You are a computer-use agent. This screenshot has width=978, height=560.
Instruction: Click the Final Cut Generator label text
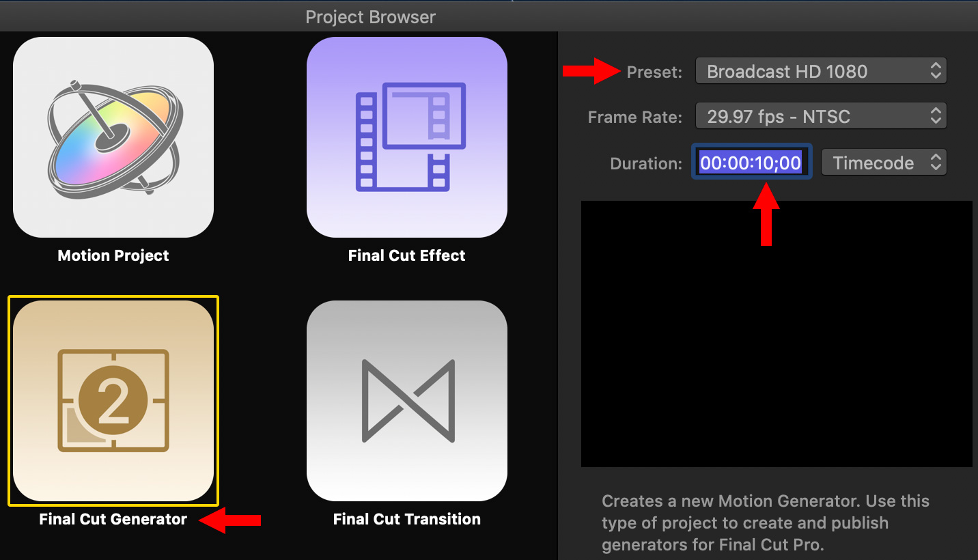coord(113,519)
